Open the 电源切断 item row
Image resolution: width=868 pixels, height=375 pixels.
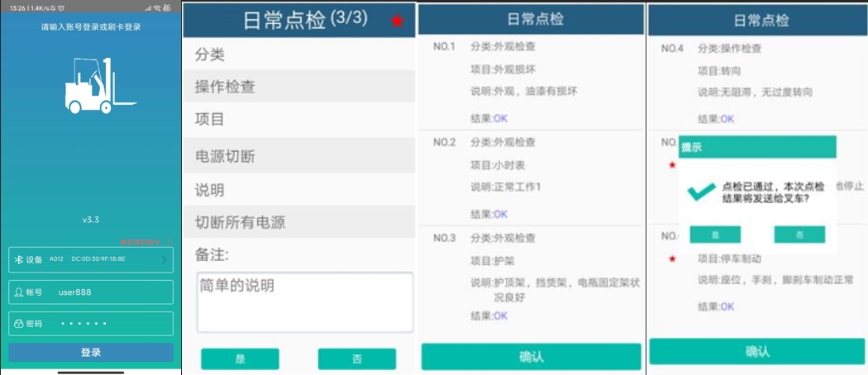point(298,156)
